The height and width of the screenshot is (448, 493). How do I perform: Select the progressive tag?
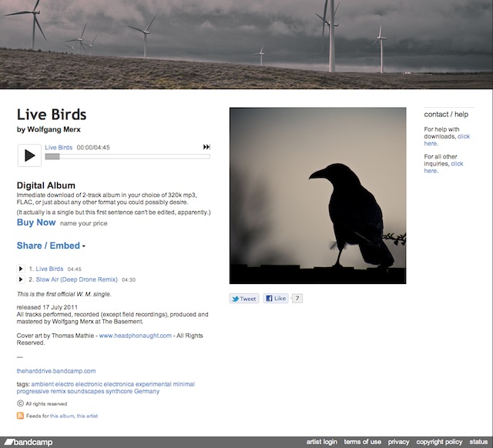pyautogui.click(x=32, y=392)
